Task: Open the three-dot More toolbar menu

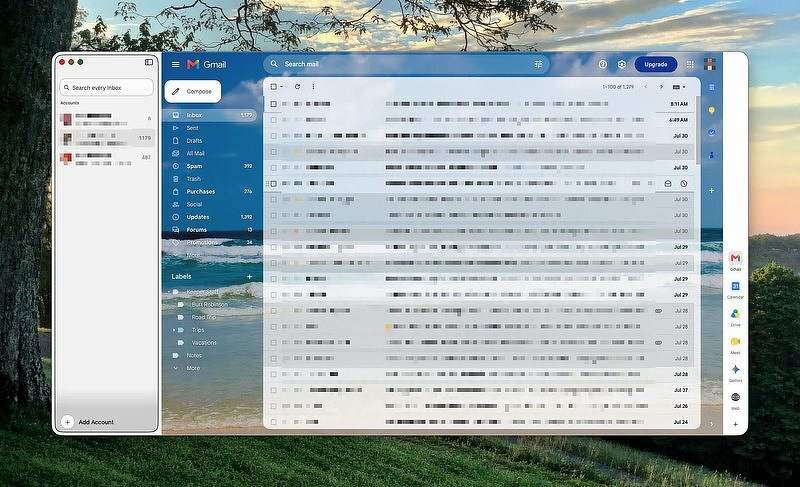Action: [313, 87]
